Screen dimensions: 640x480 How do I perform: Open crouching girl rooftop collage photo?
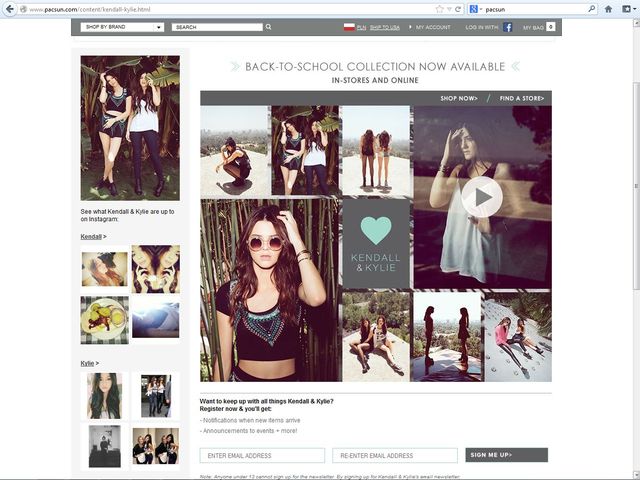coord(235,151)
